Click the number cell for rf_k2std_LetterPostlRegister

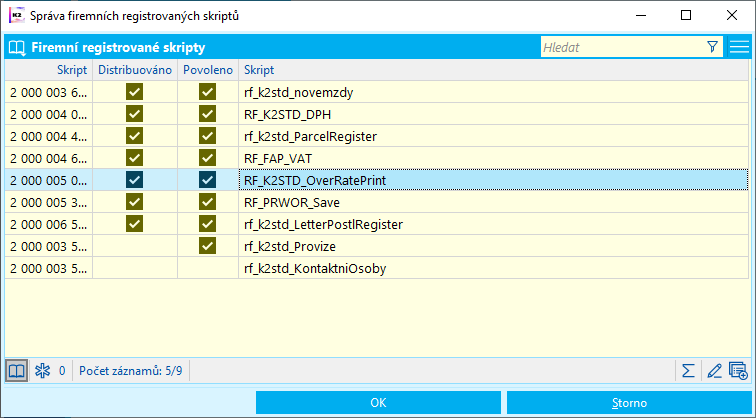[x=49, y=224]
